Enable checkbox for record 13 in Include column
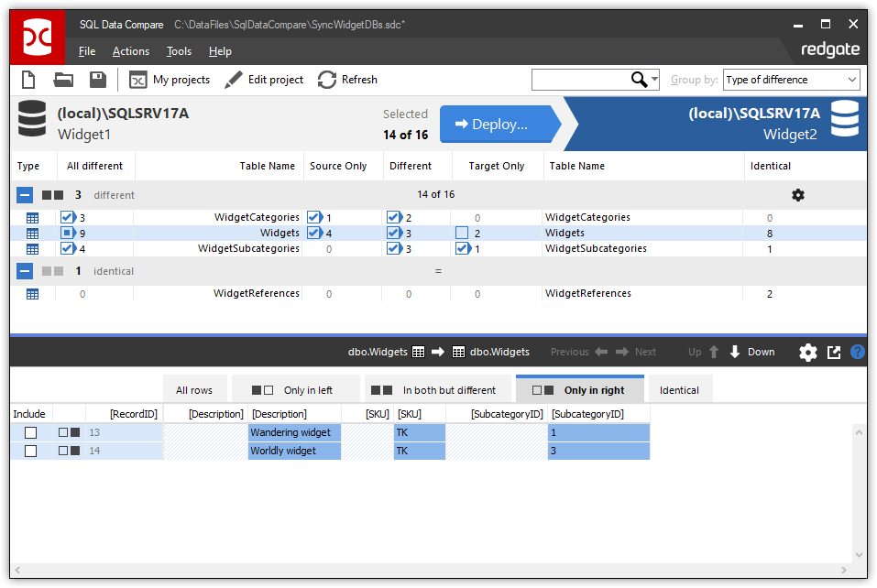877x588 pixels. pyautogui.click(x=30, y=432)
